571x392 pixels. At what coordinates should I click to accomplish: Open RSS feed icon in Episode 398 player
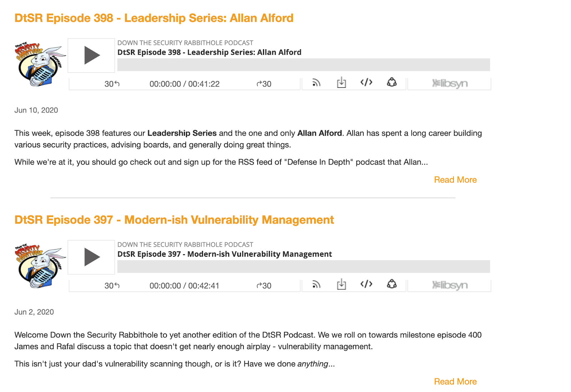316,83
